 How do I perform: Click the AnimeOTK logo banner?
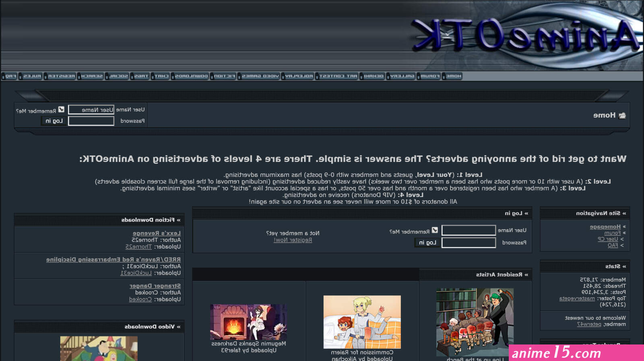(x=525, y=35)
